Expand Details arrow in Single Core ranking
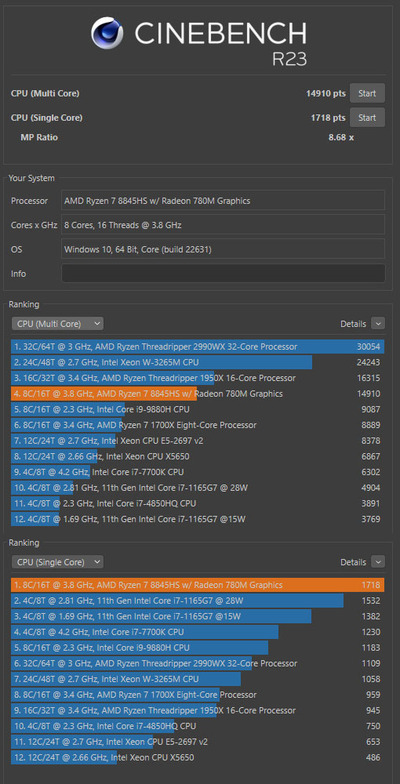The width and height of the screenshot is (400, 784). 378,562
